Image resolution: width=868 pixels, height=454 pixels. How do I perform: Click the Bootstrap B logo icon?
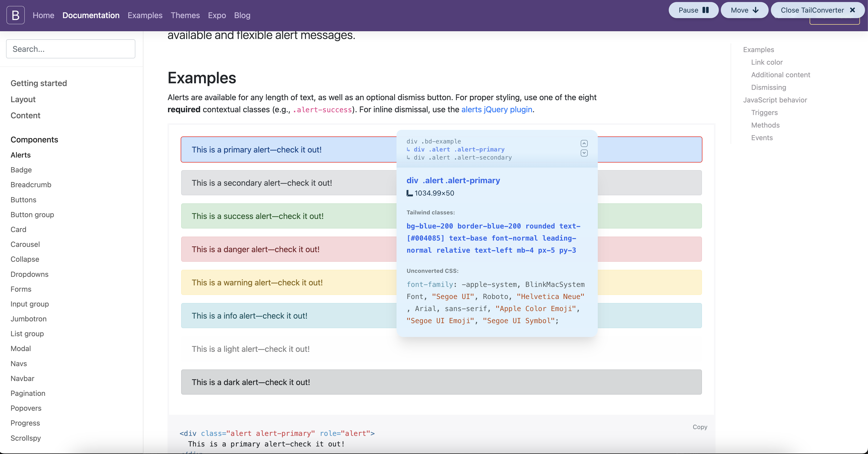(x=16, y=15)
